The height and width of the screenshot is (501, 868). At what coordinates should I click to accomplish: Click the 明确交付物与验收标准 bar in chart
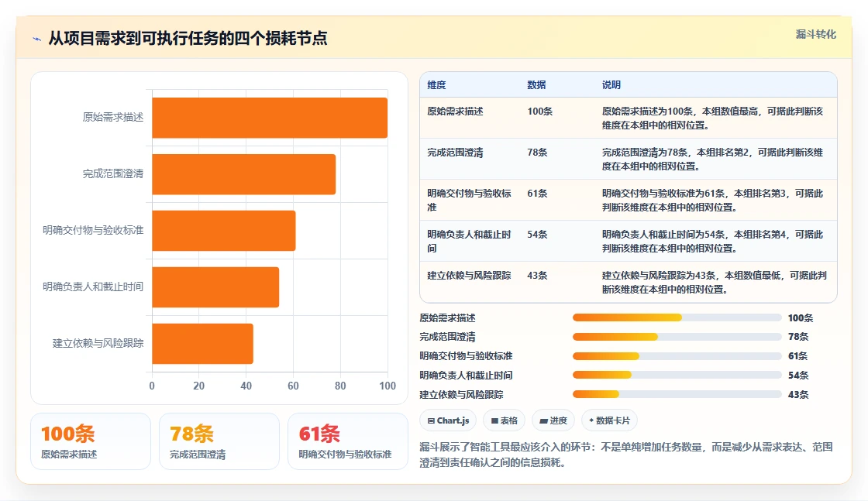pos(224,231)
